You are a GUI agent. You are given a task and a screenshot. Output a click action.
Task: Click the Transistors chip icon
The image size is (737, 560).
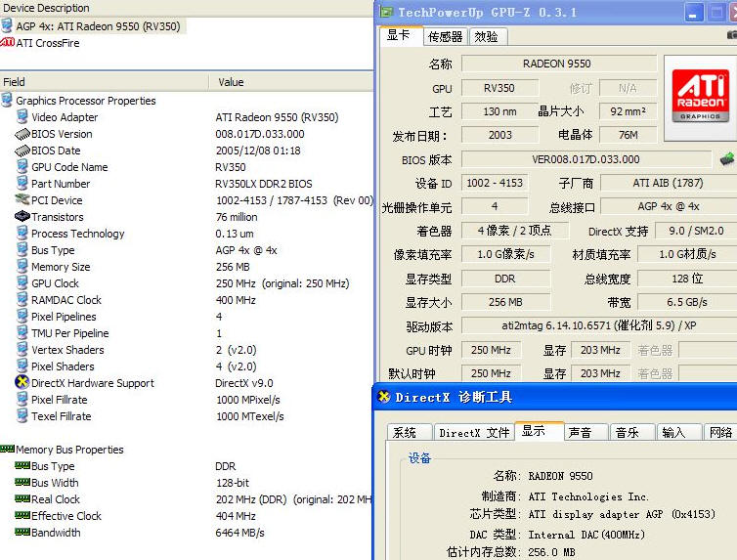[x=22, y=217]
